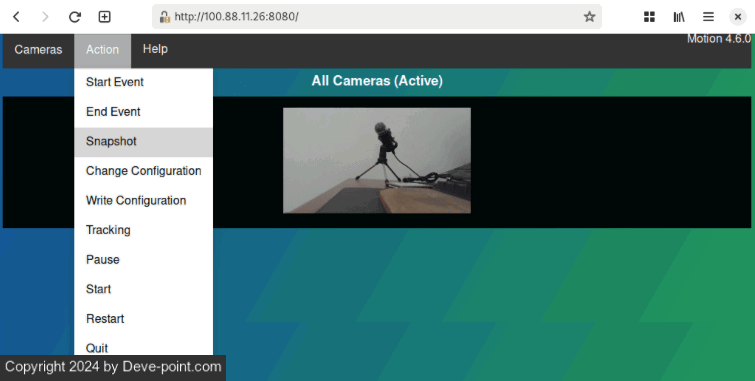Open the Help dropdown menu
755x381 pixels.
pos(155,49)
